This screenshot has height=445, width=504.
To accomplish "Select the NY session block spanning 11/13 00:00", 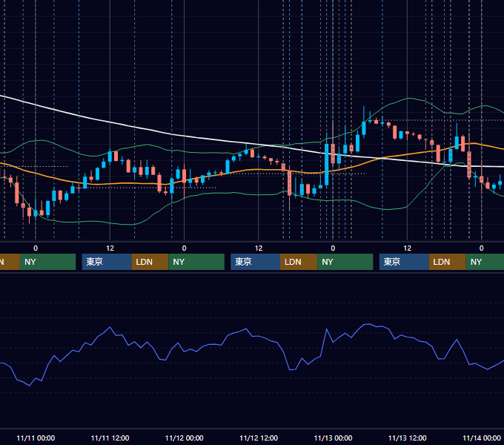I will (x=345, y=262).
